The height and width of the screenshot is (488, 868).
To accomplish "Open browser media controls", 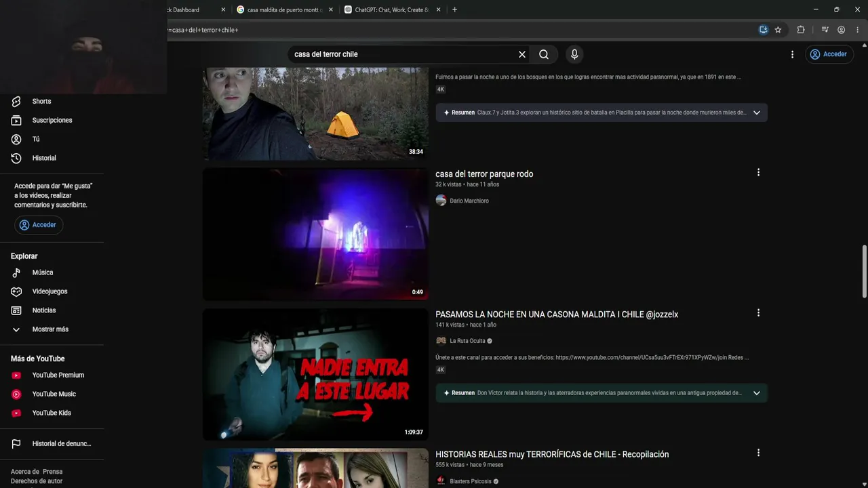I will [825, 30].
